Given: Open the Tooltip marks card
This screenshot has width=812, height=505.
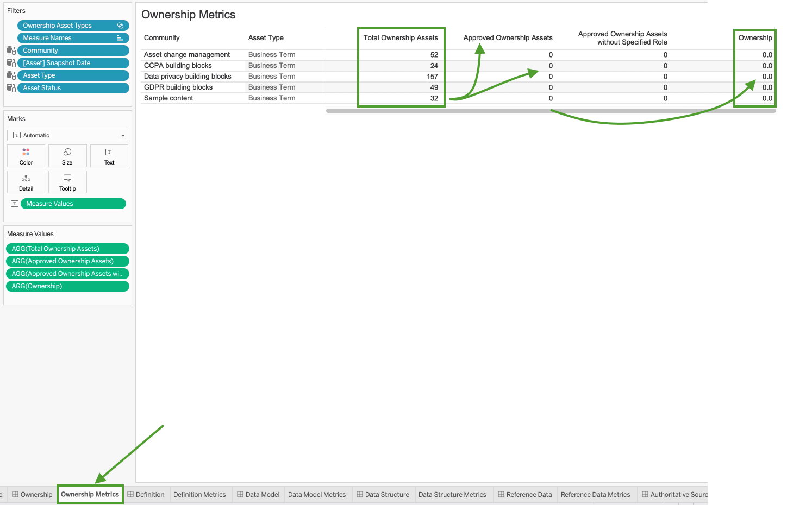Looking at the screenshot, I should point(67,182).
